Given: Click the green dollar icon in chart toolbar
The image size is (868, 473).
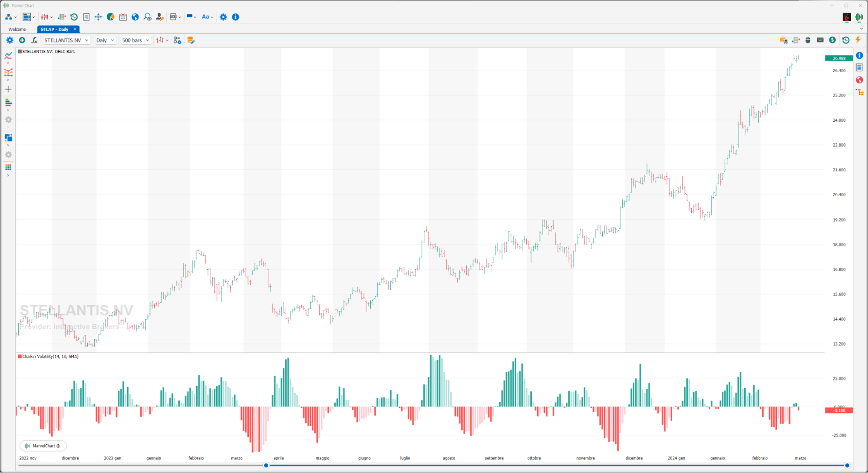Looking at the screenshot, I should coord(832,40).
